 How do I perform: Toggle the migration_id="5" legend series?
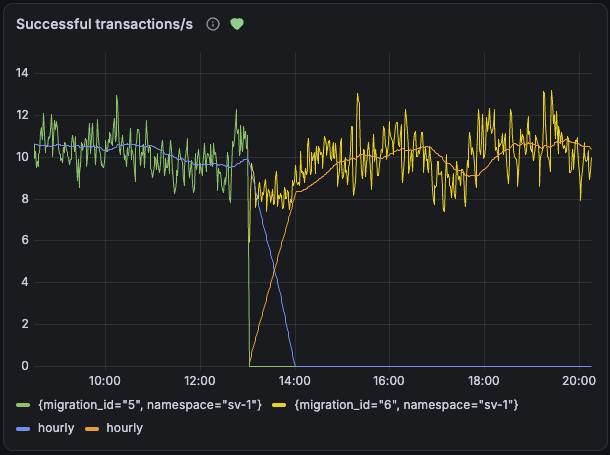pos(150,405)
